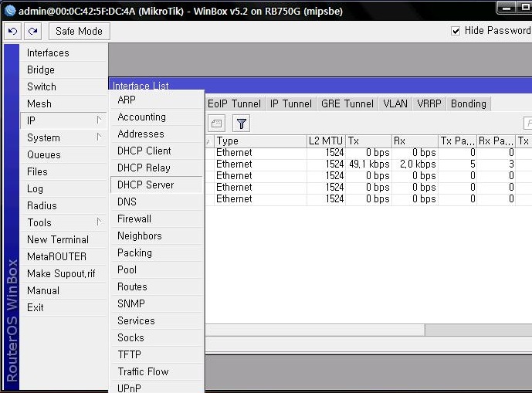Select DHCP Relay from the IP submenu

(157, 168)
